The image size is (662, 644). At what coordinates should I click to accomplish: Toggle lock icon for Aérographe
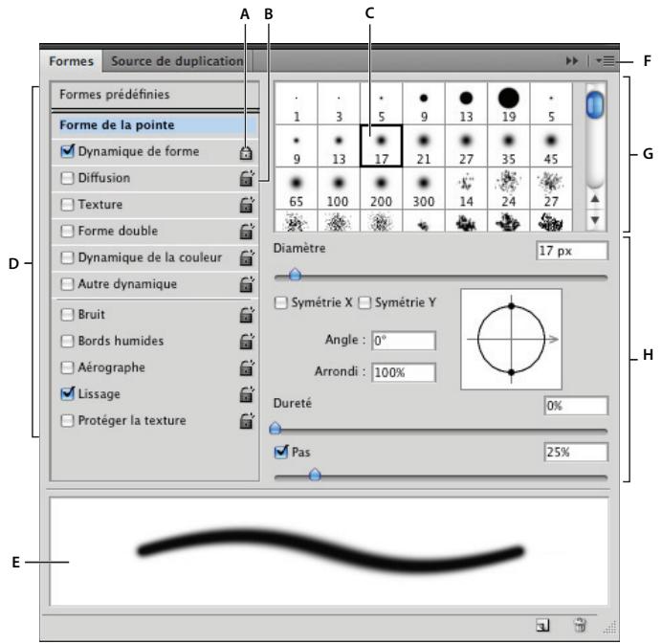pos(247,368)
